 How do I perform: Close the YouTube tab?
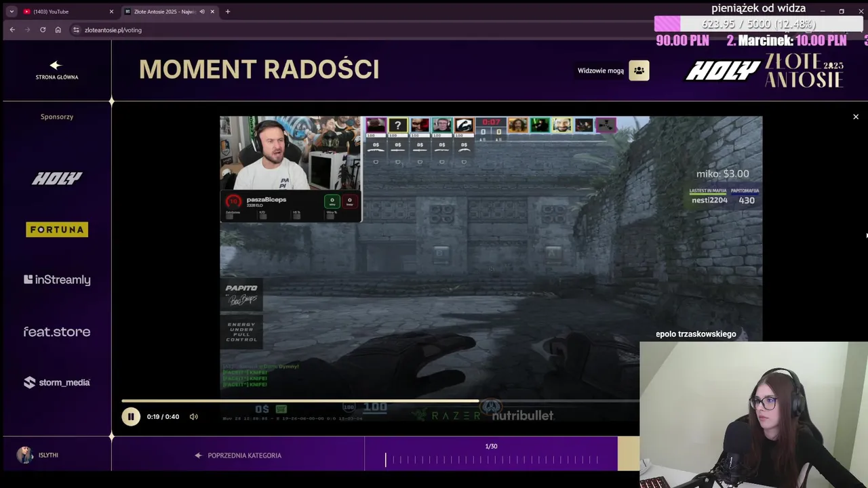pos(111,12)
